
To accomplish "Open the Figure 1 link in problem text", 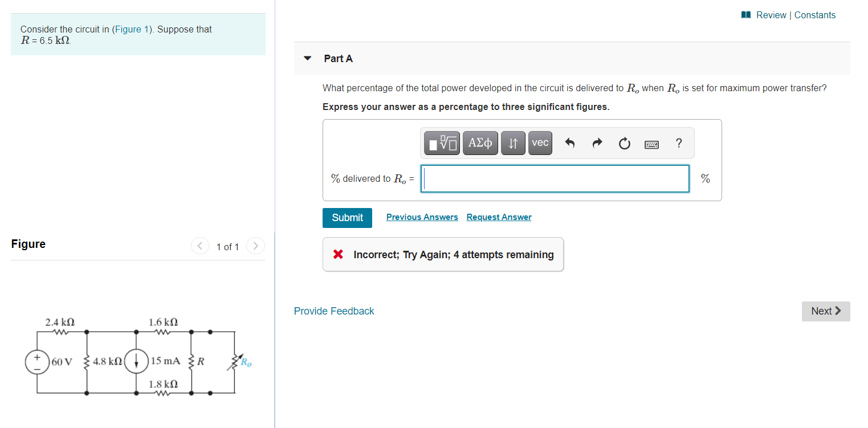I will [x=128, y=29].
